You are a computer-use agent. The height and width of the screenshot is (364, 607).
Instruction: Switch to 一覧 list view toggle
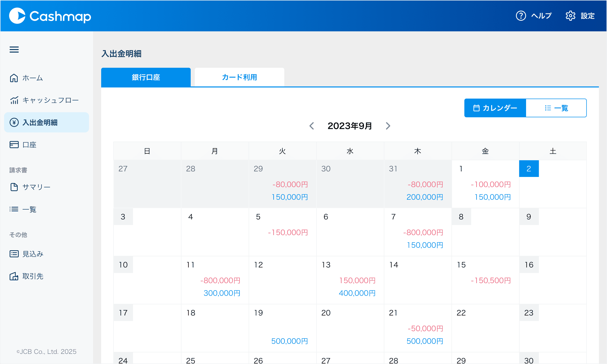556,108
